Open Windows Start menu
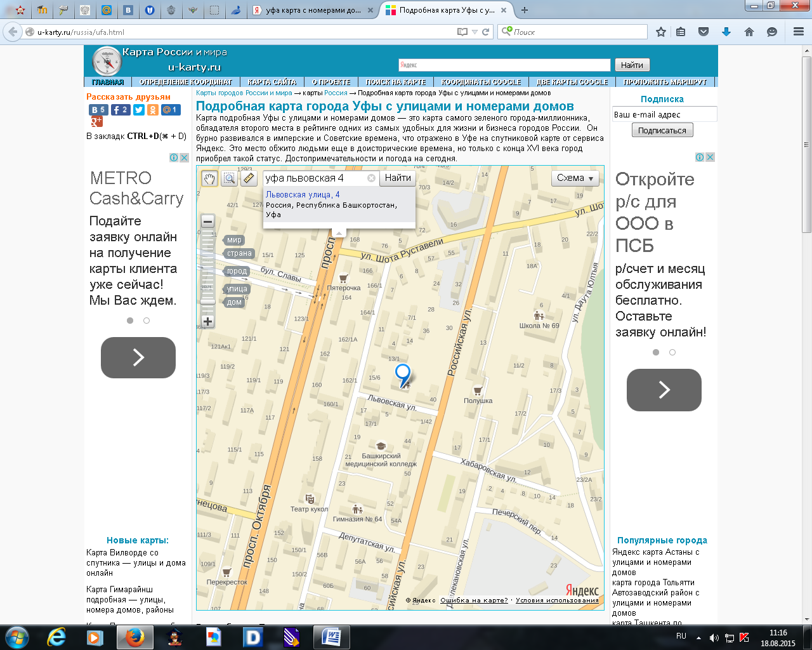This screenshot has height=650, width=812. coord(16,637)
